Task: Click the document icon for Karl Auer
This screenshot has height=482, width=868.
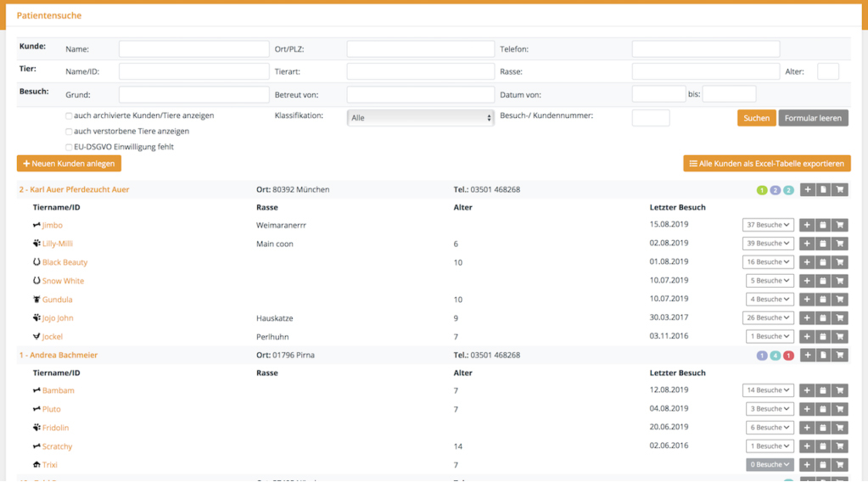Action: coord(823,190)
